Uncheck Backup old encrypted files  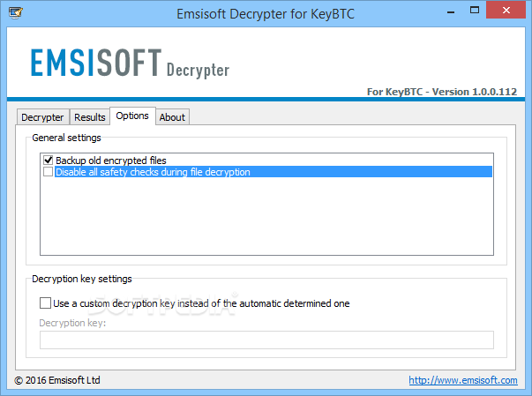[x=49, y=160]
